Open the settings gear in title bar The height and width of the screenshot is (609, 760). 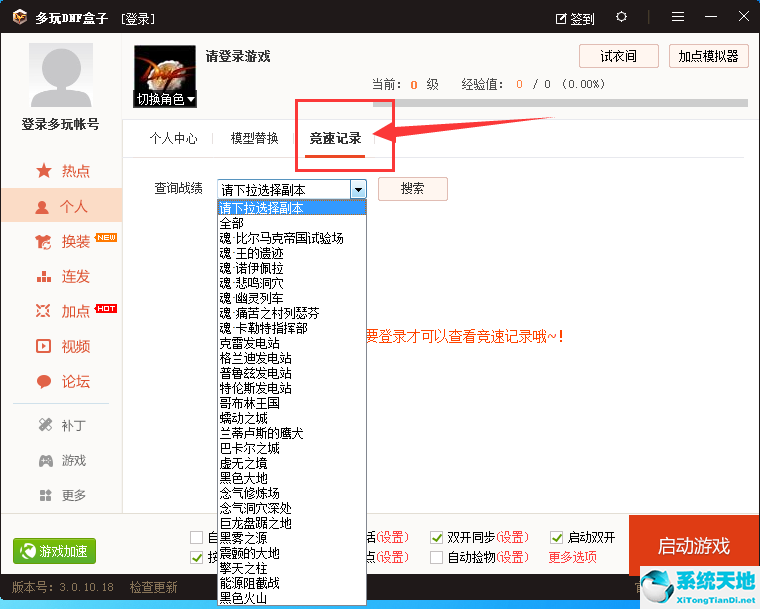[x=621, y=17]
